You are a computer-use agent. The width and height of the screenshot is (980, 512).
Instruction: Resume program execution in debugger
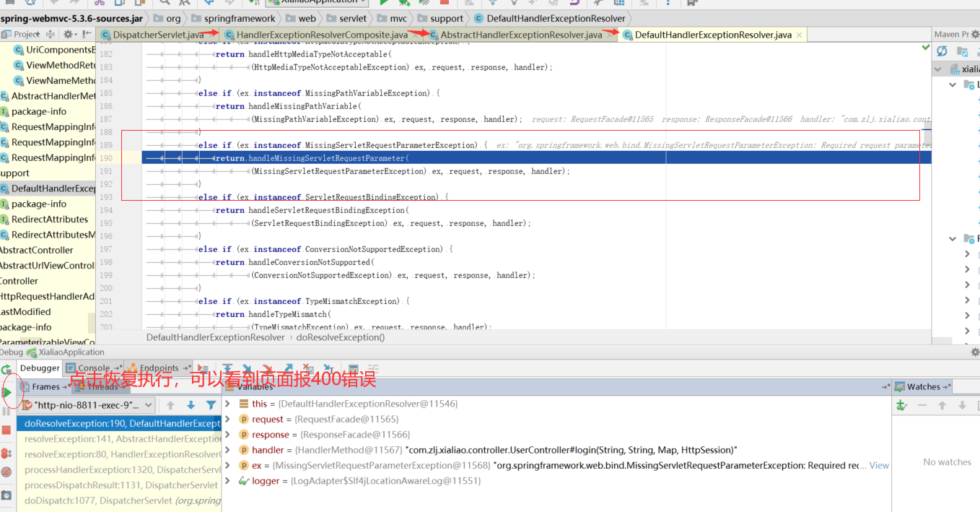[6, 392]
